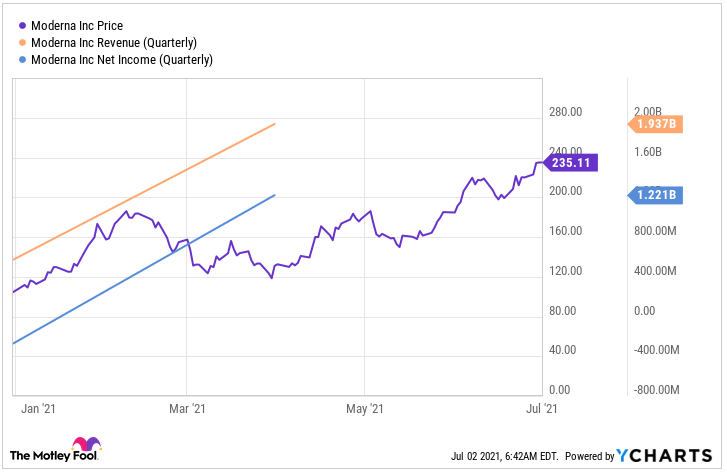Click the blue Net Income legend dot

pos(19,60)
